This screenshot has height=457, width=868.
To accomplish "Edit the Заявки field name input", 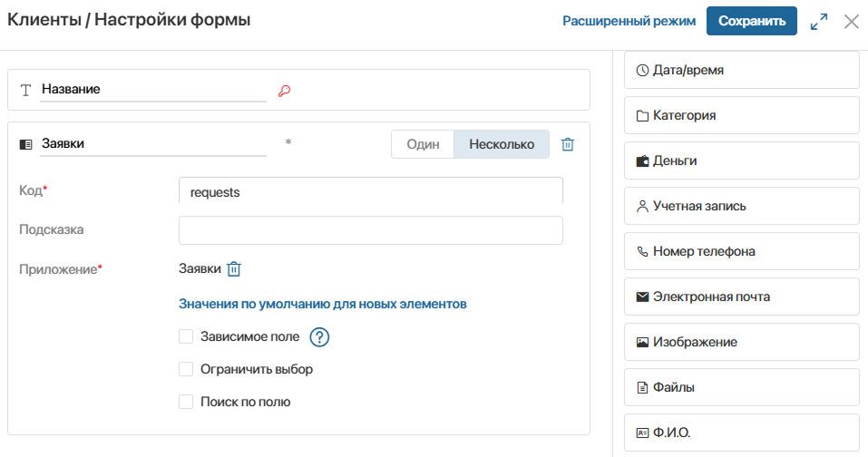I will 153,144.
